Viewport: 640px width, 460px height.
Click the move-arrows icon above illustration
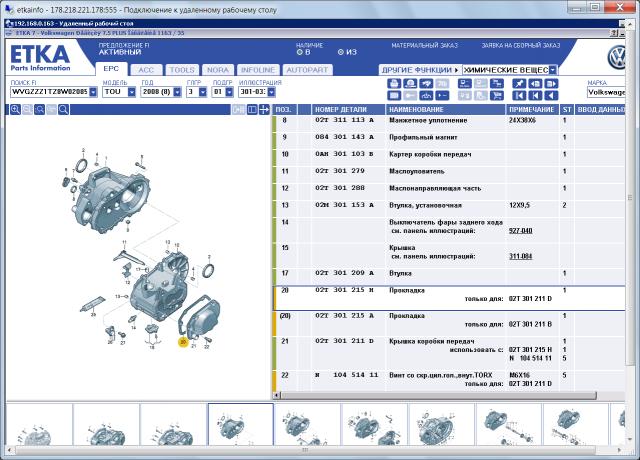(264, 109)
